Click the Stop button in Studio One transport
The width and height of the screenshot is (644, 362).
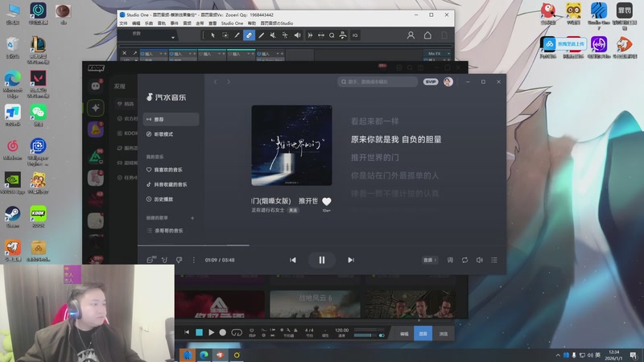pyautogui.click(x=199, y=332)
